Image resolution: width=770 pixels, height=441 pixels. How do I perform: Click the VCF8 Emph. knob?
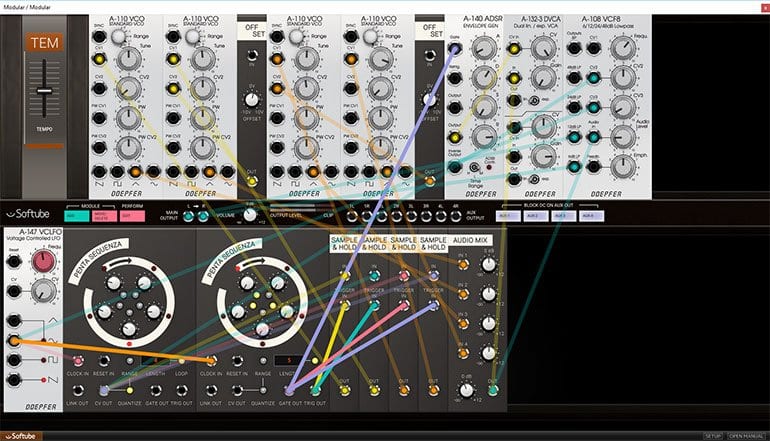tap(622, 166)
